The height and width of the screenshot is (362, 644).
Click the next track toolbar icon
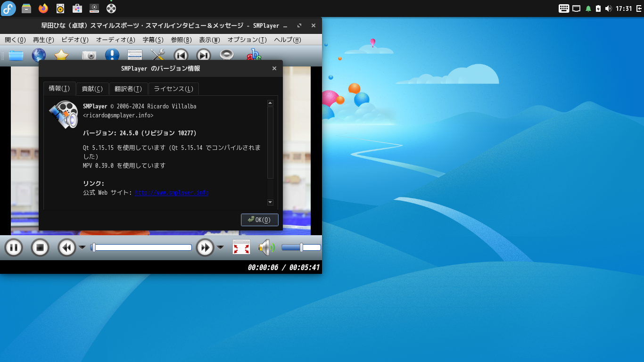[x=204, y=55]
